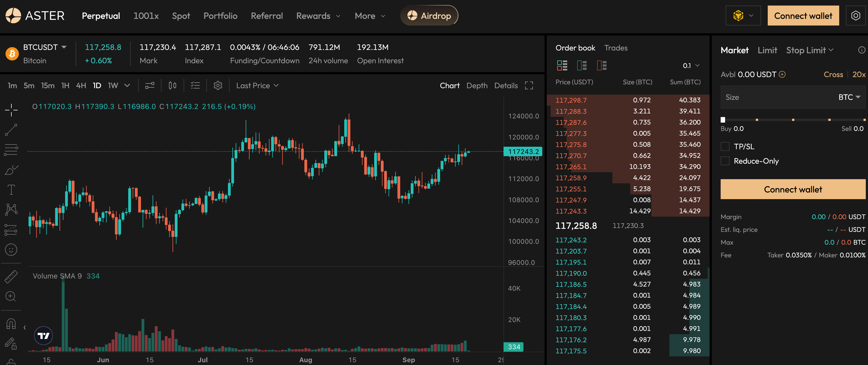Screen dimensions: 868x365
Task: Check the Reduce-Only option
Action: pyautogui.click(x=725, y=161)
